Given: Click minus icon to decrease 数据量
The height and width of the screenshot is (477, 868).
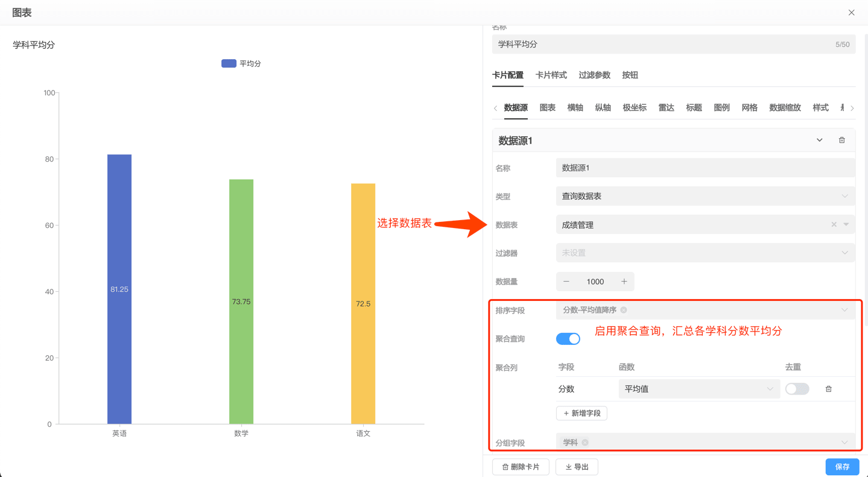Looking at the screenshot, I should tap(565, 282).
